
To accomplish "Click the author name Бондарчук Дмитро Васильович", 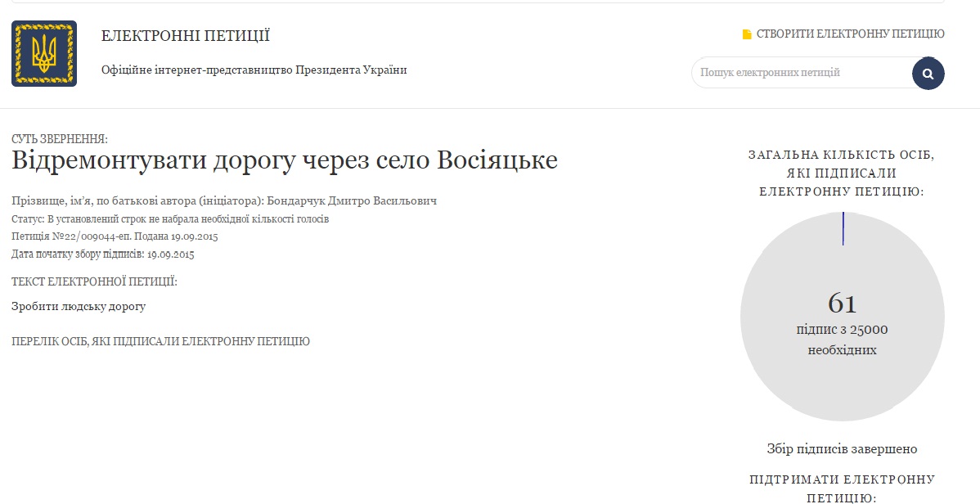I will click(x=352, y=201).
